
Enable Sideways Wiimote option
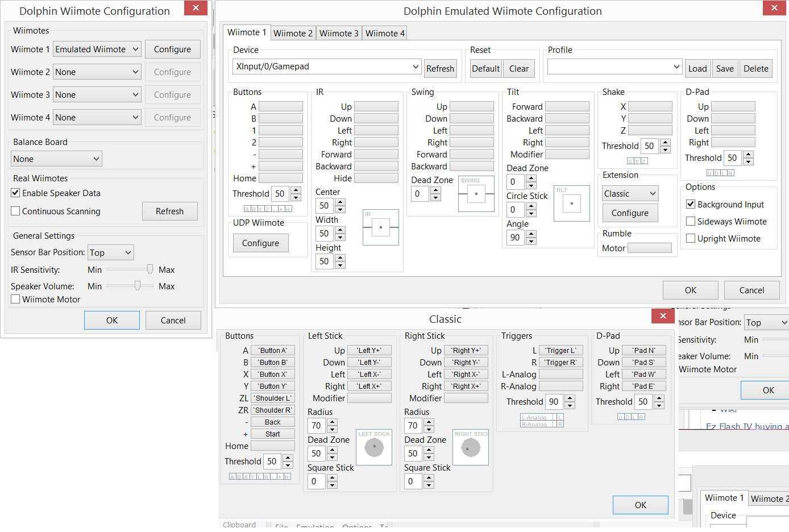coord(691,221)
